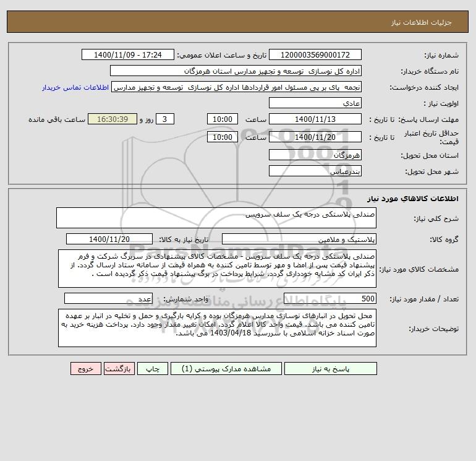Click label 'شهر محل تحویل:'
Viewport: 476px width, 461px height.
click(432, 171)
